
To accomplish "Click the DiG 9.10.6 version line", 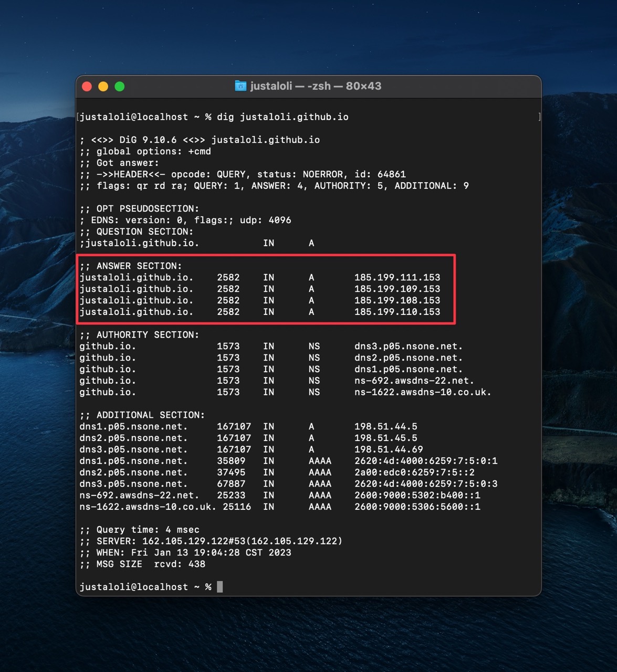I will coord(200,140).
